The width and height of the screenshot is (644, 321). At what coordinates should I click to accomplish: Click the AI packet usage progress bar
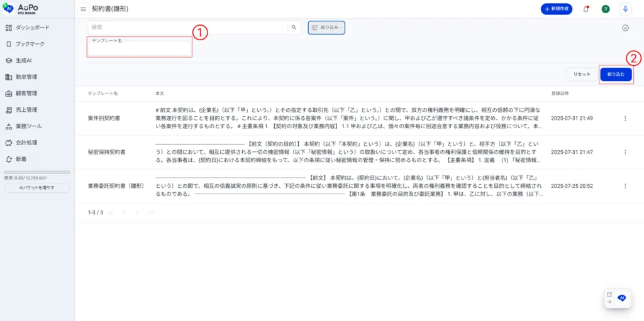coord(37,172)
